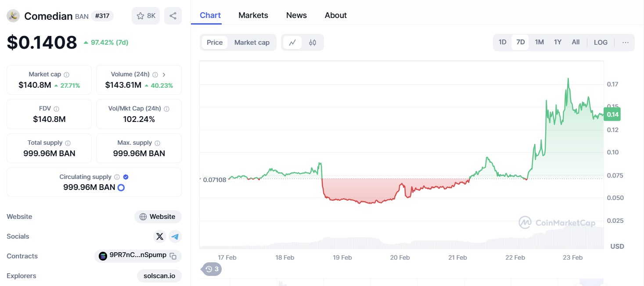This screenshot has width=644, height=286.
Task: Toggle chart to Market cap
Action: 252,43
